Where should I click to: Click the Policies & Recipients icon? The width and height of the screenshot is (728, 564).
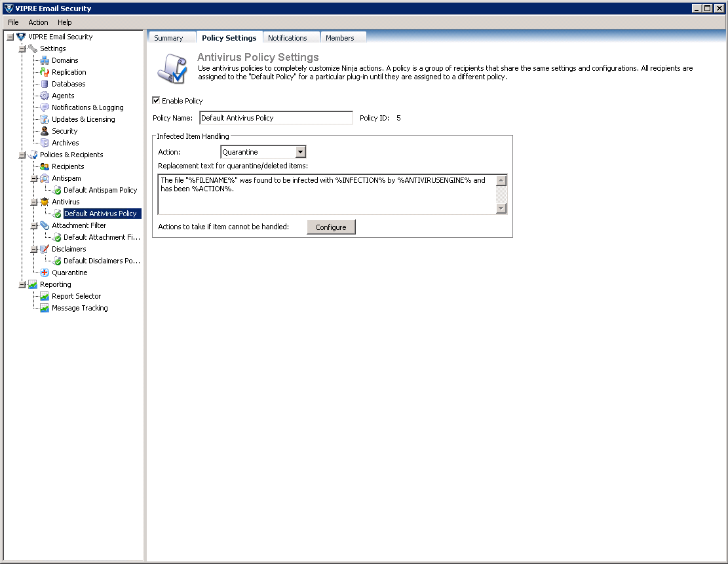(x=33, y=155)
